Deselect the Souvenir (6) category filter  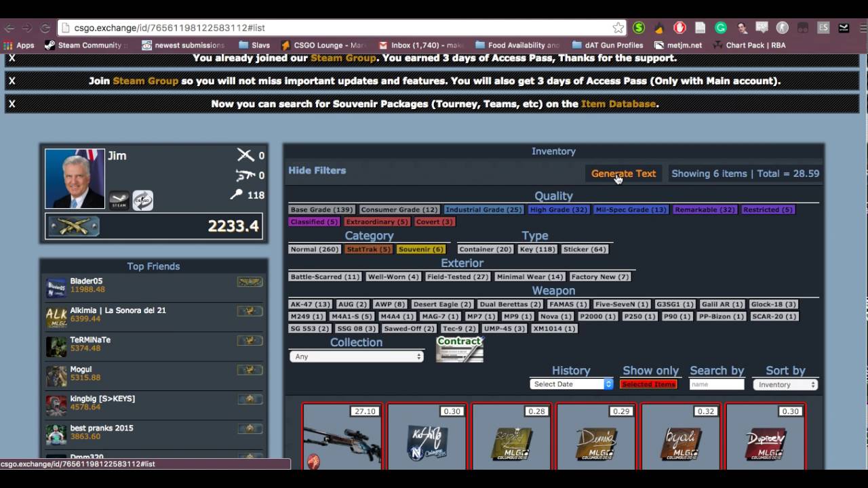[x=420, y=249]
